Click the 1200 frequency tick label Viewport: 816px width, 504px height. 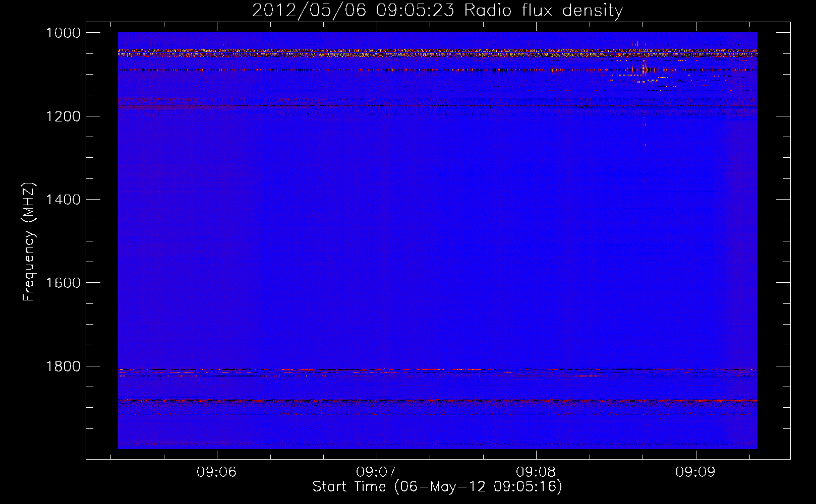pyautogui.click(x=64, y=116)
